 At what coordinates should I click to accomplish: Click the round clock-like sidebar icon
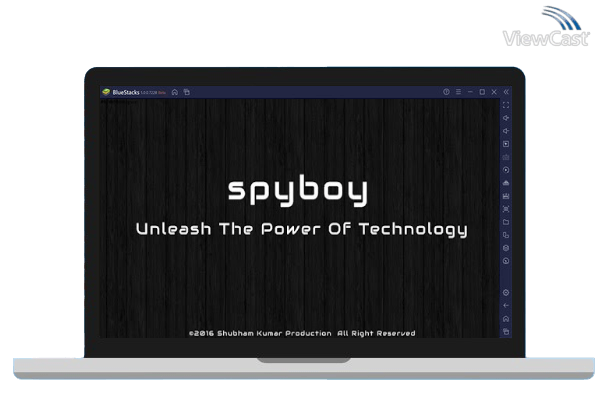click(x=506, y=261)
